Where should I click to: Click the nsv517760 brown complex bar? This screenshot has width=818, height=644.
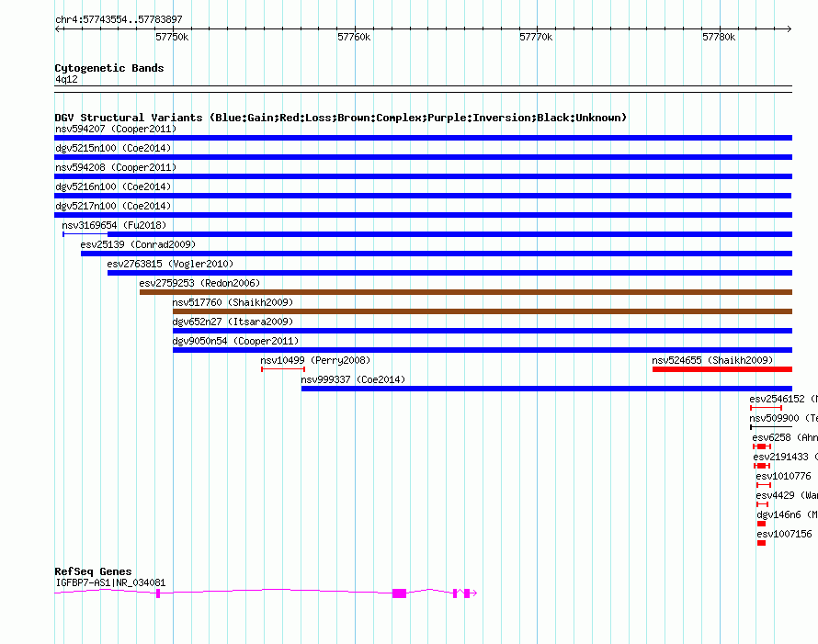[483, 311]
